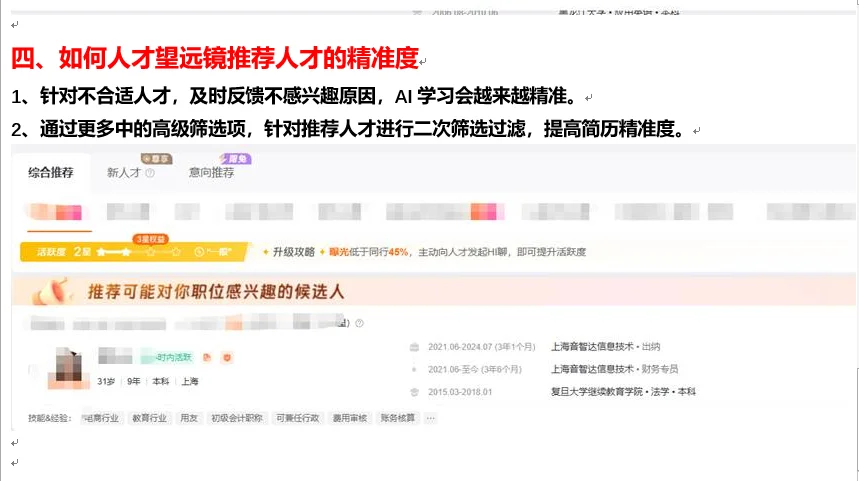Click the orange shield icon beside the candidate name

227,358
